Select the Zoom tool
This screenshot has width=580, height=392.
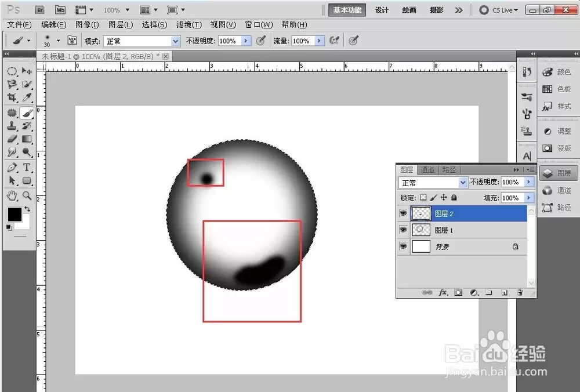coord(27,195)
